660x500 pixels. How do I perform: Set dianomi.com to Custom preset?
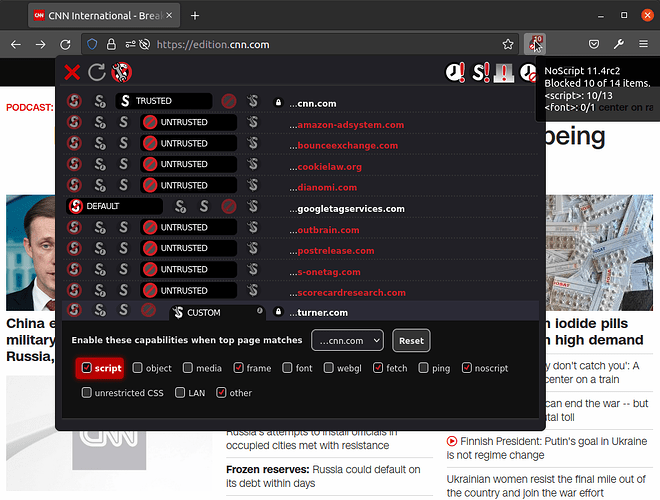coord(253,186)
